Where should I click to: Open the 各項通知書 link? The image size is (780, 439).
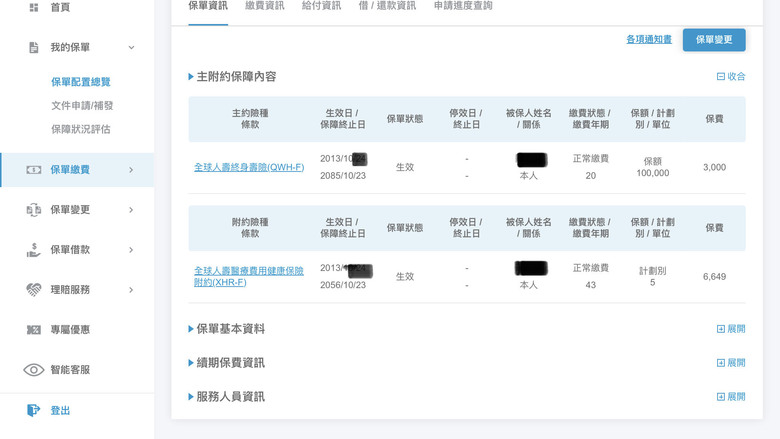click(649, 39)
